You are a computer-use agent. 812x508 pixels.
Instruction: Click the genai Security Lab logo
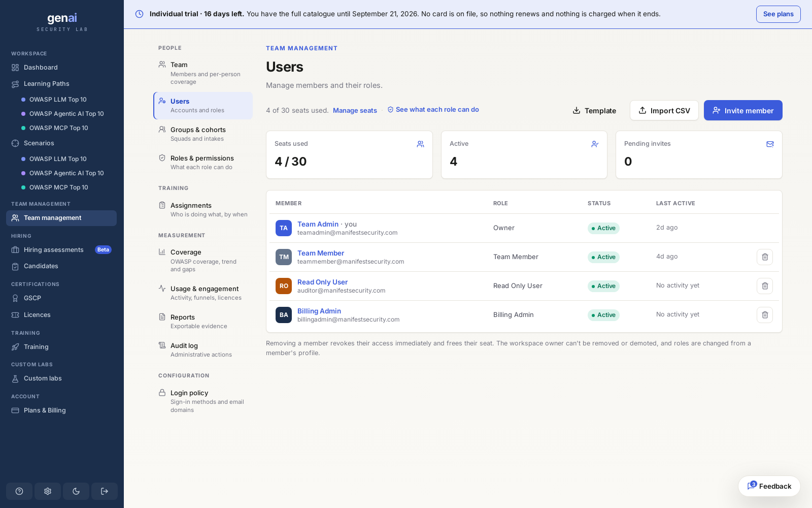(x=62, y=22)
